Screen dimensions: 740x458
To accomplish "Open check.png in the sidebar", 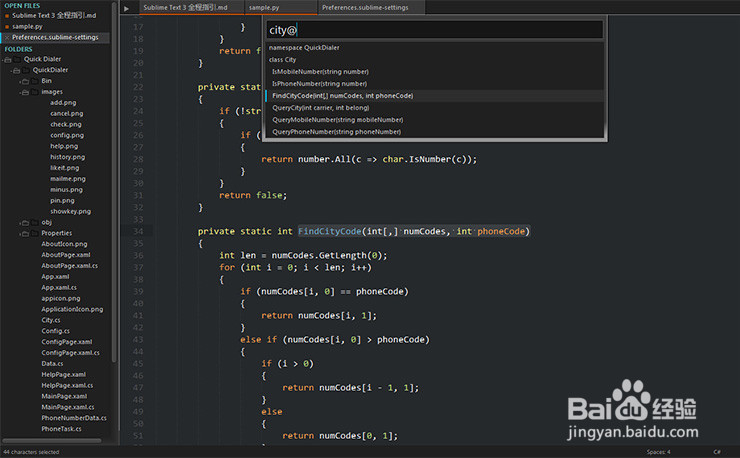I will pos(66,124).
